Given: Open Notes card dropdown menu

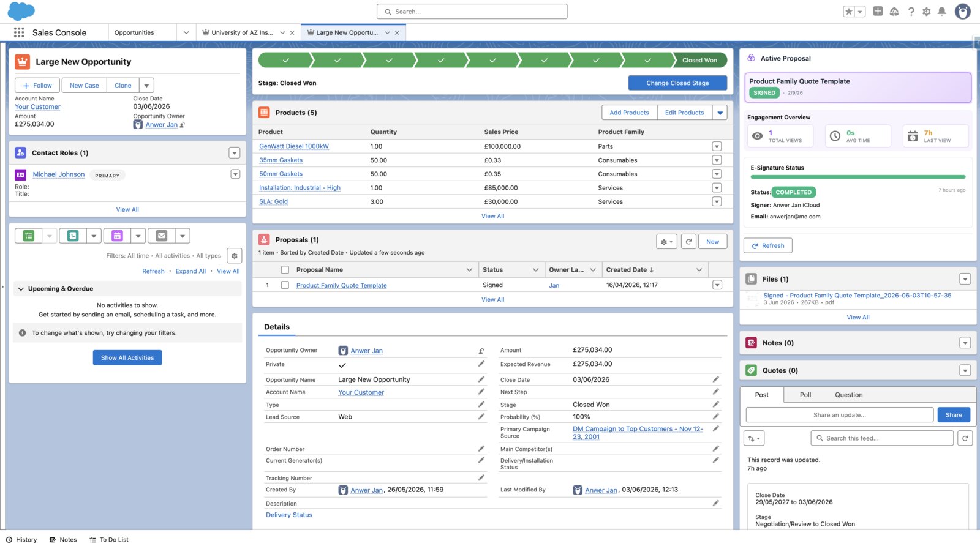Looking at the screenshot, I should tap(965, 343).
